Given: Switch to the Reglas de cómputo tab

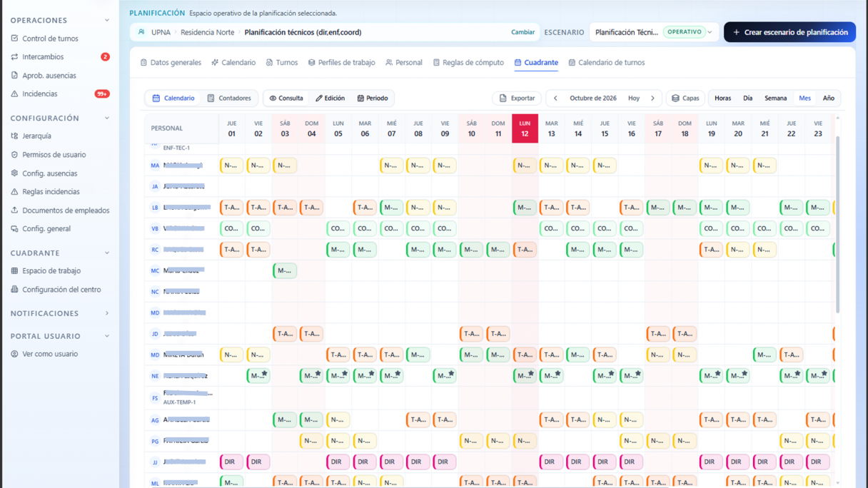Looking at the screenshot, I should (468, 63).
